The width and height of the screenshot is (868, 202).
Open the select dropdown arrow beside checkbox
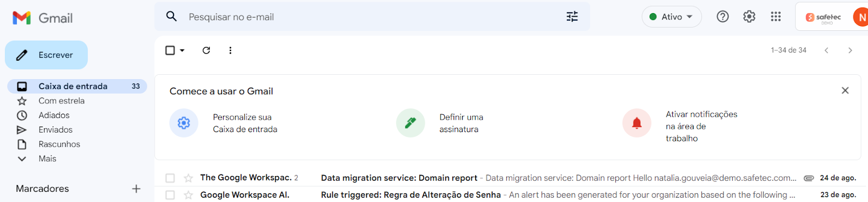tap(182, 50)
